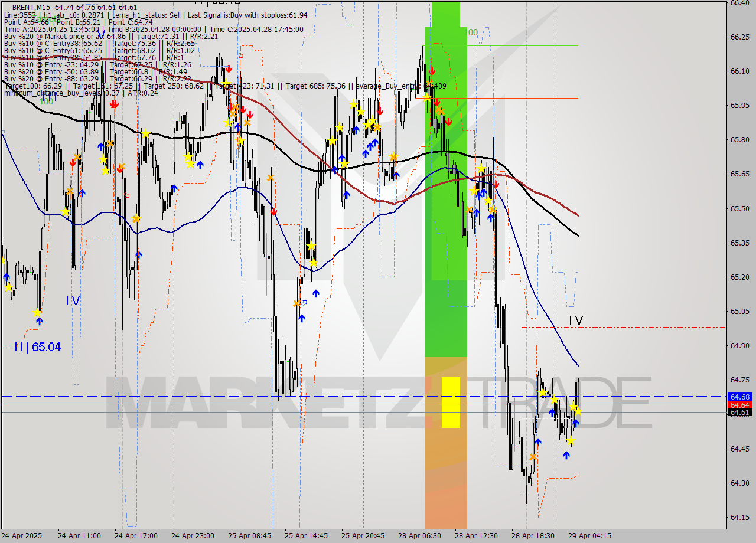Select the blue up arrow below the II 65.04 label
The image size is (756, 543).
[x=38, y=320]
